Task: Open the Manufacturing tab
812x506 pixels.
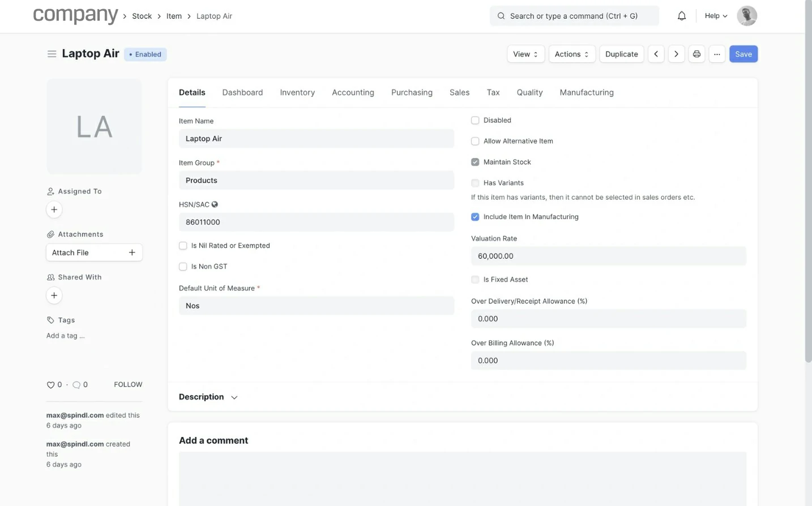Action: [586, 93]
